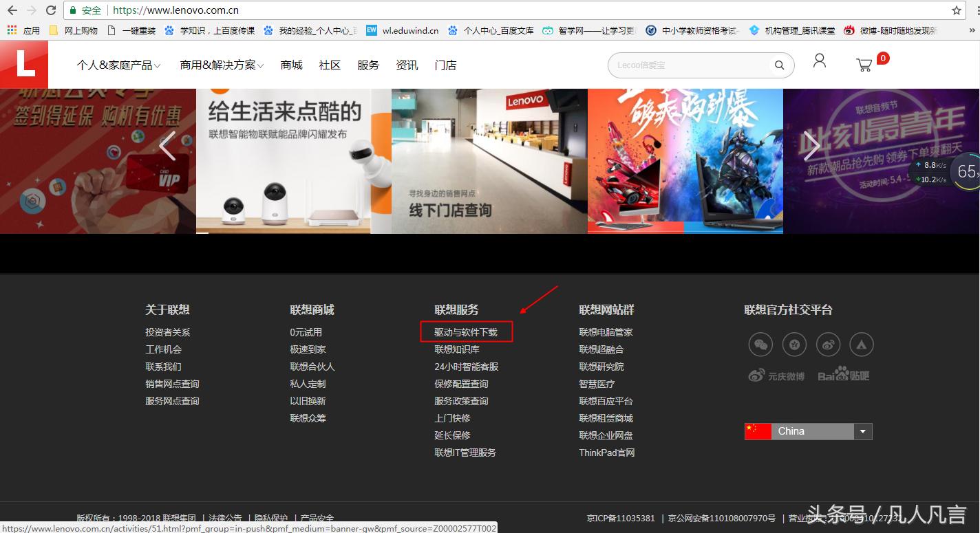The image size is (980, 533).
Task: Open the ThinkPad官网 link
Action: point(606,453)
